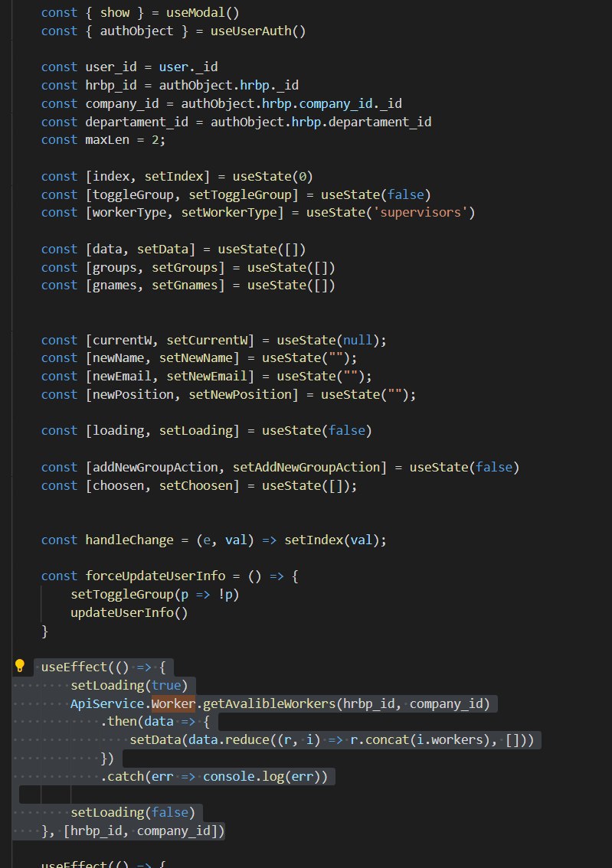Screen dimensions: 612x868
Task: Click the 'setAddNewGroupAction' setter name
Action: 306,467
